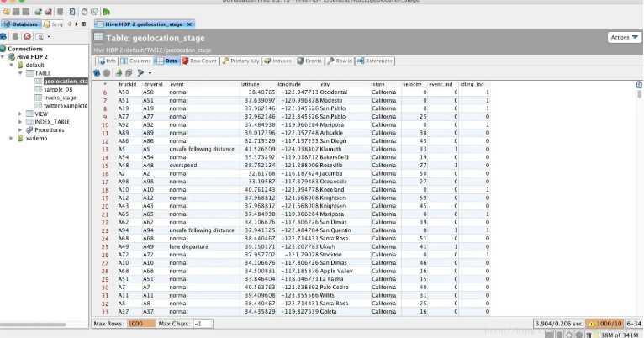Screen dimensions: 644x338
Task: Select row number 15 in grid
Action: (x=105, y=166)
